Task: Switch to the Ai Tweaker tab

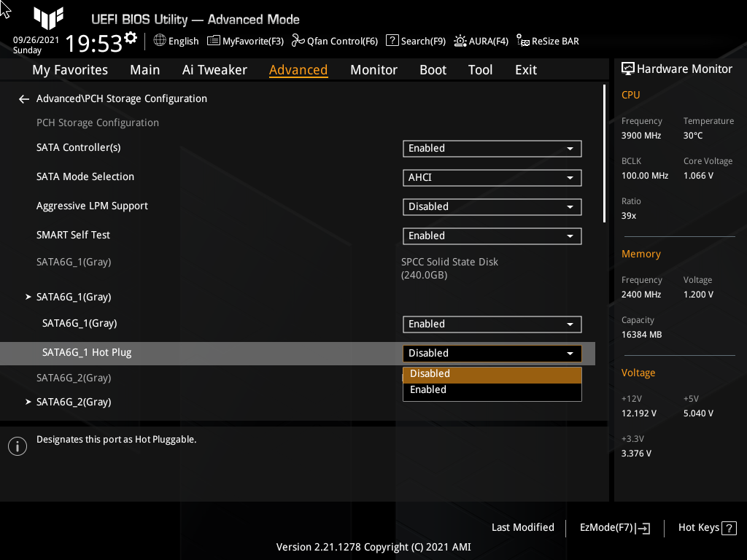Action: (214, 69)
